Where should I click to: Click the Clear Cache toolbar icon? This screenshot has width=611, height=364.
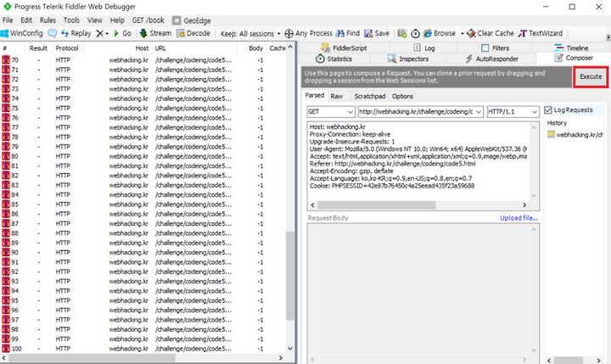pos(471,34)
